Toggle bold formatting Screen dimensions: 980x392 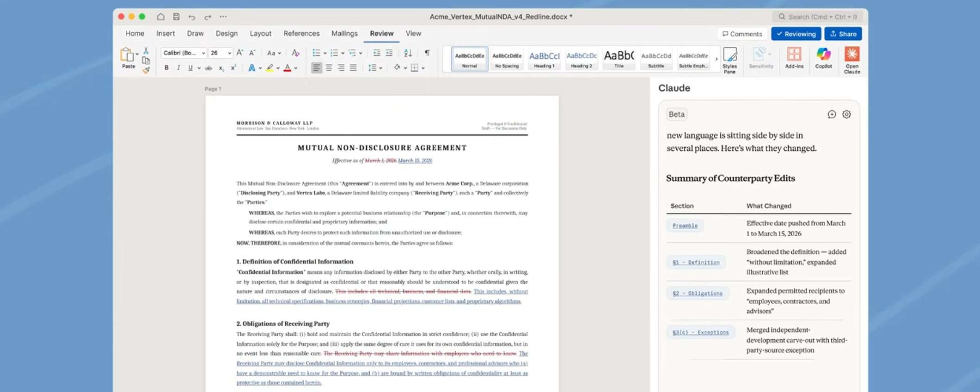click(166, 68)
